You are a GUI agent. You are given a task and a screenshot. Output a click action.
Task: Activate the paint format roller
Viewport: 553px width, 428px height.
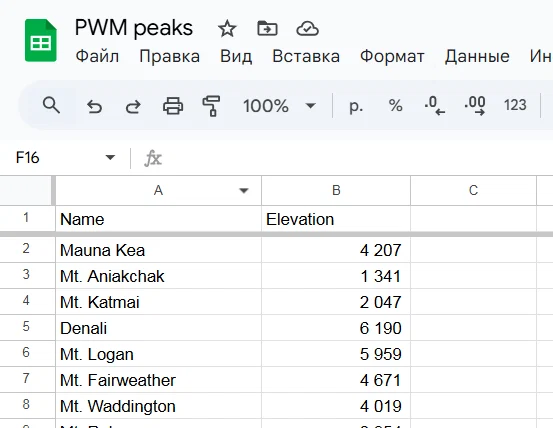point(211,105)
